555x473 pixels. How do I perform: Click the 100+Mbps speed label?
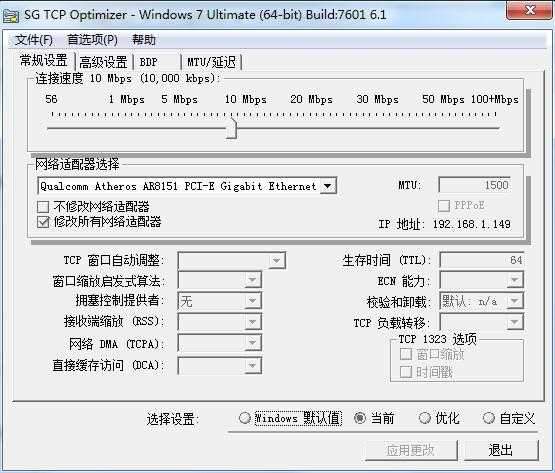(x=494, y=99)
